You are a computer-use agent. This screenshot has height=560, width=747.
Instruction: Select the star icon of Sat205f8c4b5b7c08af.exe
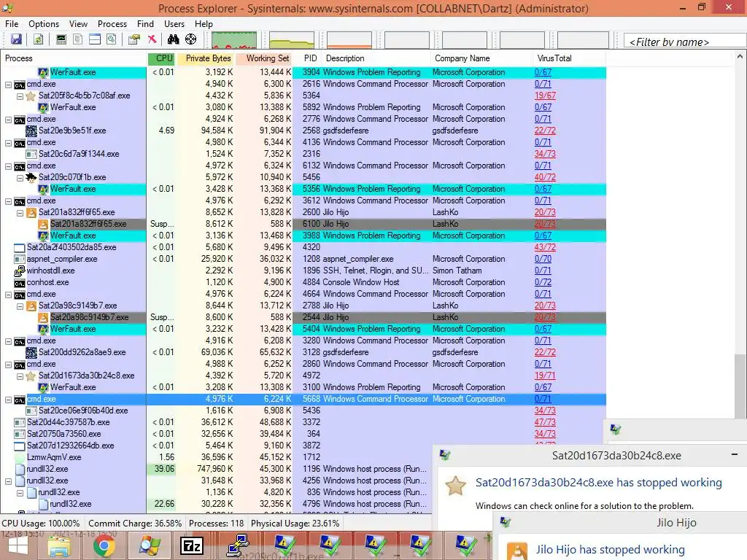point(31,96)
